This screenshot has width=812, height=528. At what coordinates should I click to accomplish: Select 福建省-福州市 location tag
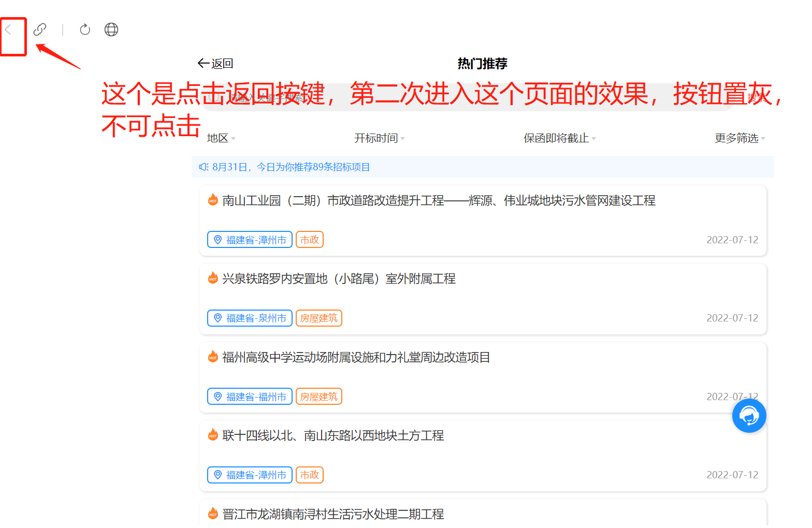coord(250,397)
